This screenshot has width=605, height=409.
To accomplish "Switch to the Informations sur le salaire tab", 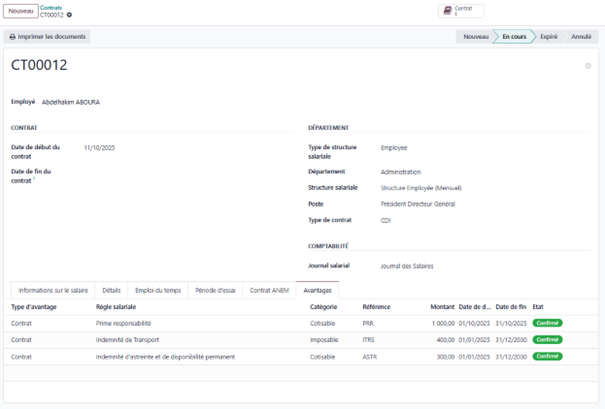I will click(53, 290).
